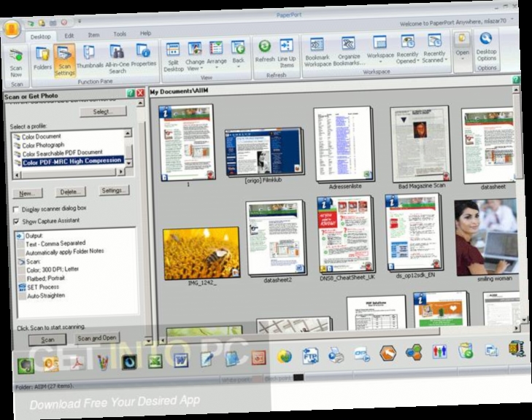Open the Customize Quick Access Toolbar arrow
The width and height of the screenshot is (532, 420).
[x=80, y=21]
